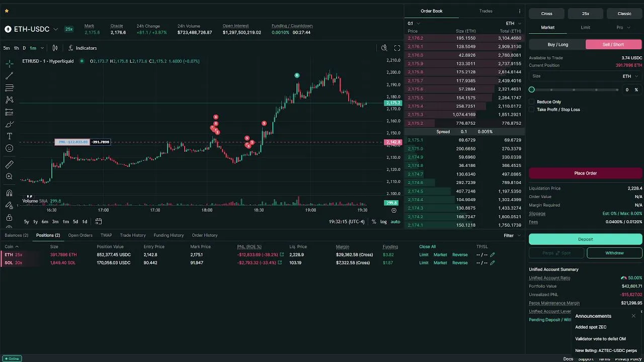Screen dimensions: 644x362
Task: Reverse the SOL position
Action: click(460, 263)
